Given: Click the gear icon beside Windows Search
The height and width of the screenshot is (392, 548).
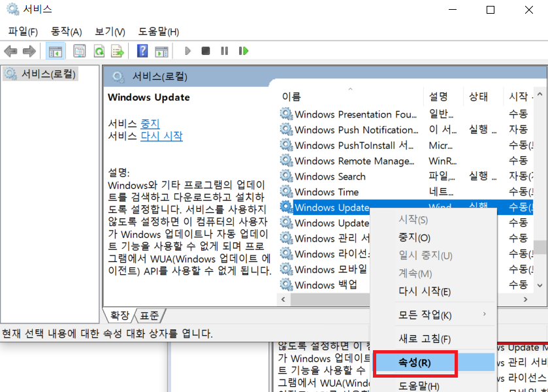Looking at the screenshot, I should (x=286, y=176).
